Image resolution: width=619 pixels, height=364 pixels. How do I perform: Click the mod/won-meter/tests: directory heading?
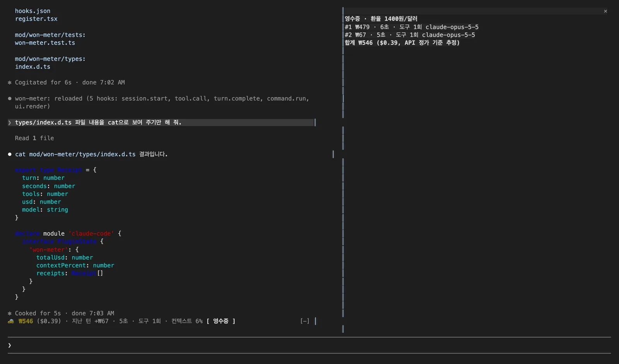click(50, 35)
